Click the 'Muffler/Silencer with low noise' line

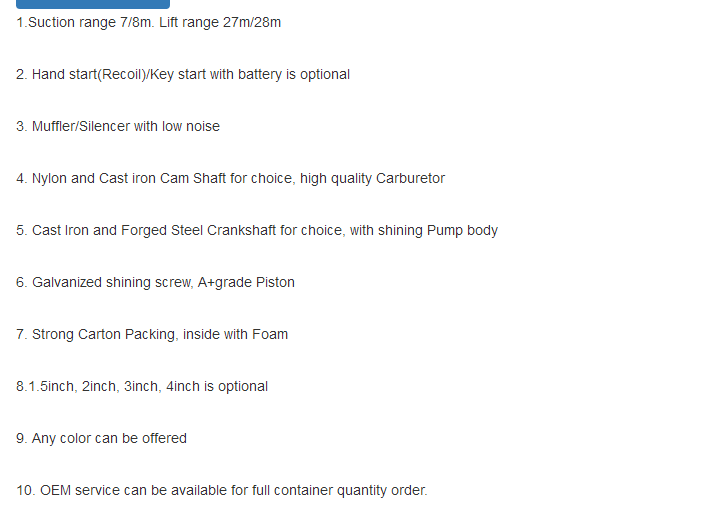(118, 126)
